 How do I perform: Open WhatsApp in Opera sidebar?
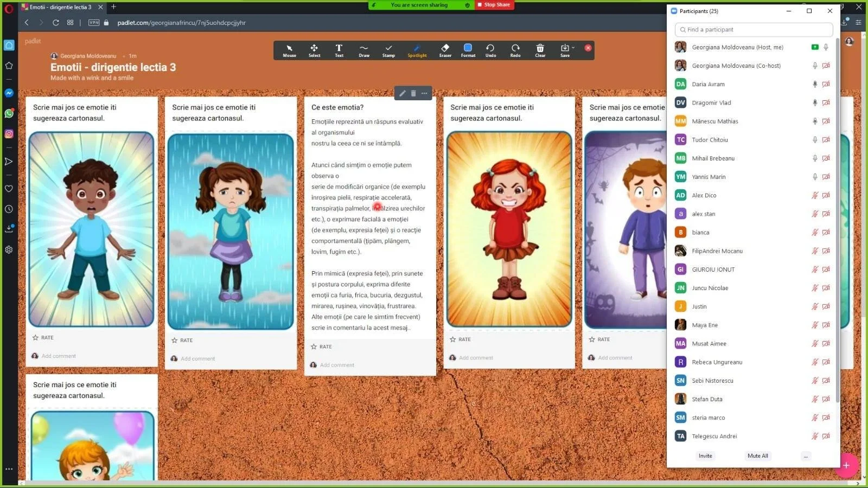coord(9,113)
